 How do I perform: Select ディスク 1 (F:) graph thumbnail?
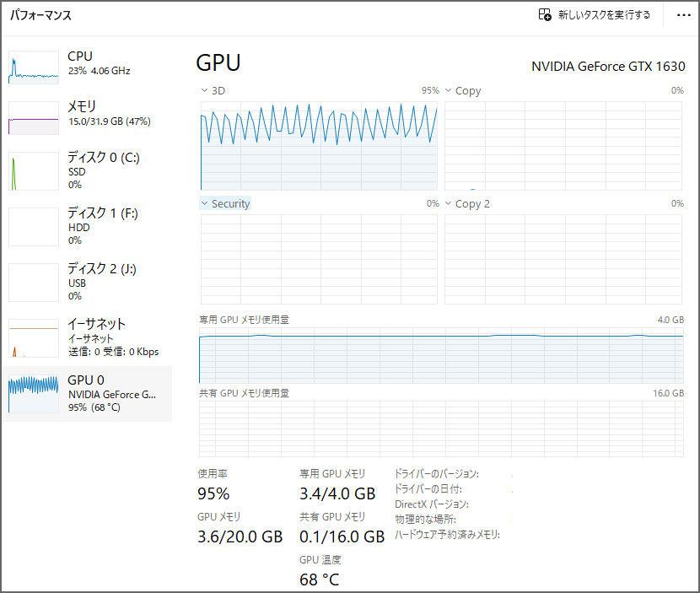[34, 227]
